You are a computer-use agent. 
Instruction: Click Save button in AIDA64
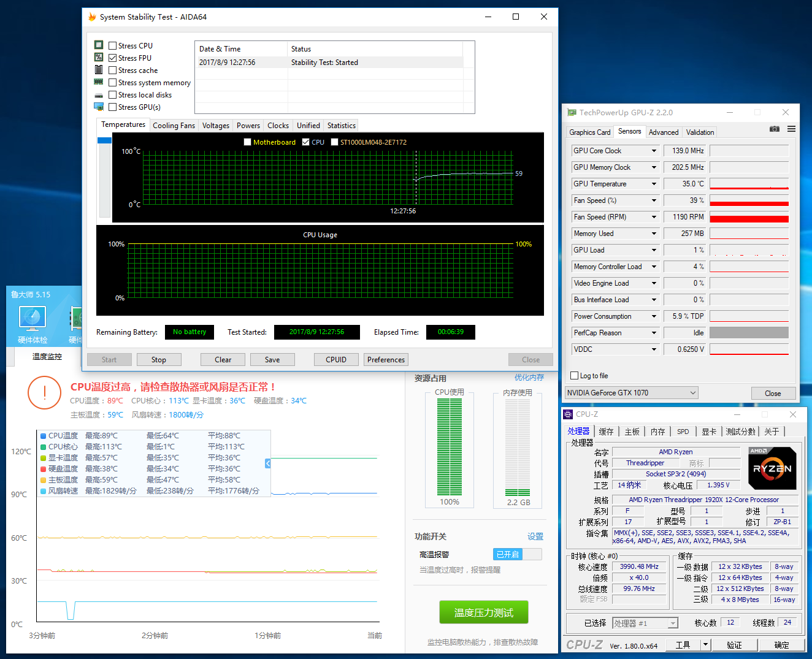point(272,360)
